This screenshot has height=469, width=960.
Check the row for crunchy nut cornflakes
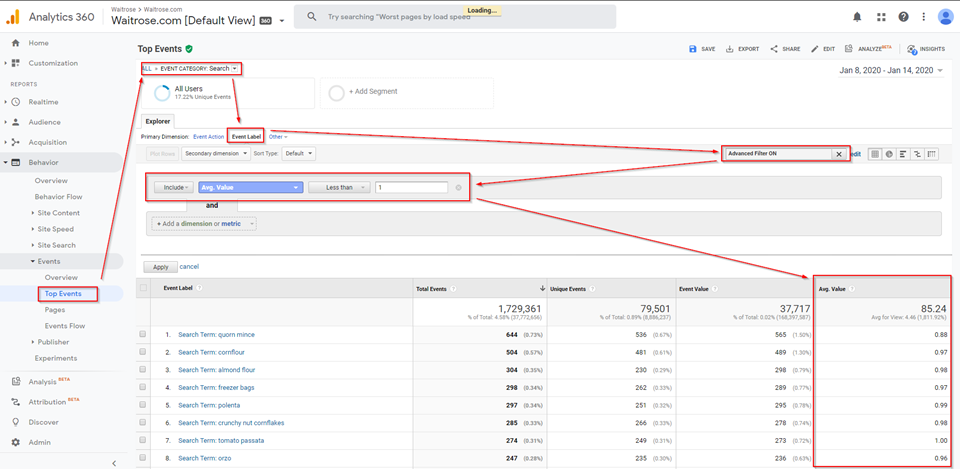tap(143, 422)
